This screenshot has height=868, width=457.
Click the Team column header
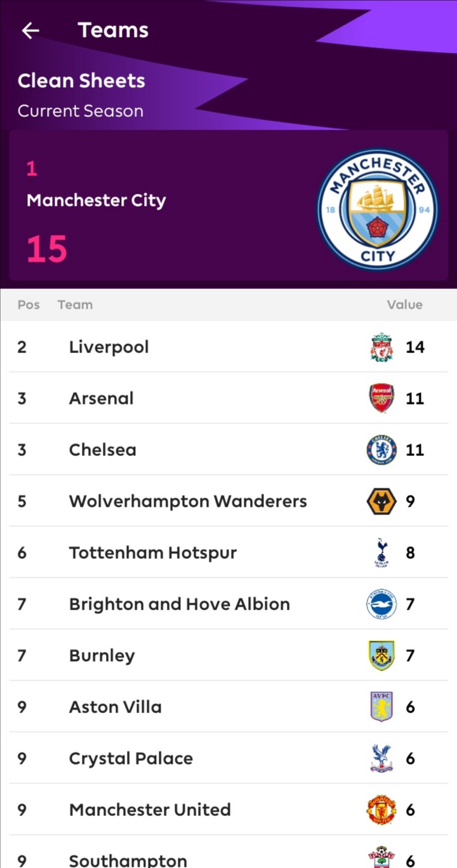(x=75, y=305)
